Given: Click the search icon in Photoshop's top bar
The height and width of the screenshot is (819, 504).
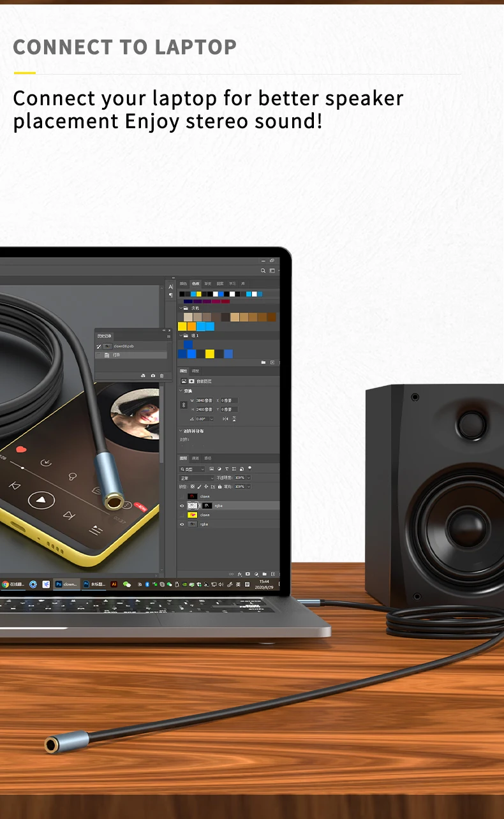Looking at the screenshot, I should click(x=263, y=270).
